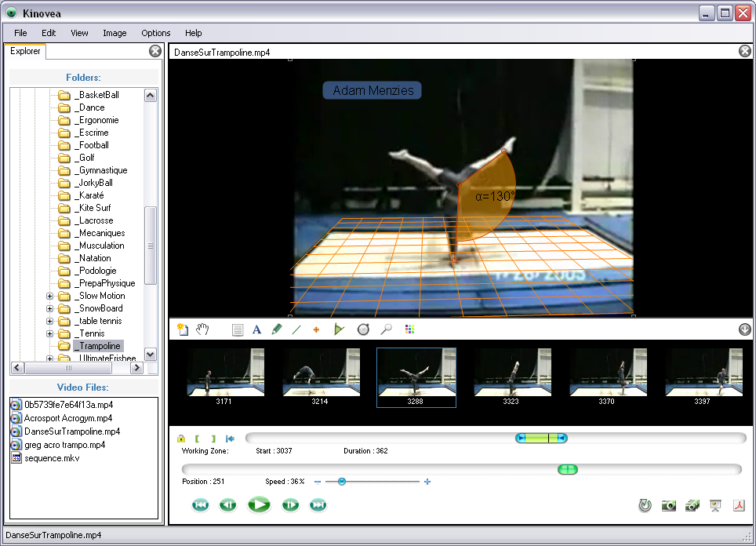Viewport: 756px width, 546px height.
Task: Toggle the working zone lock
Action: [x=181, y=439]
